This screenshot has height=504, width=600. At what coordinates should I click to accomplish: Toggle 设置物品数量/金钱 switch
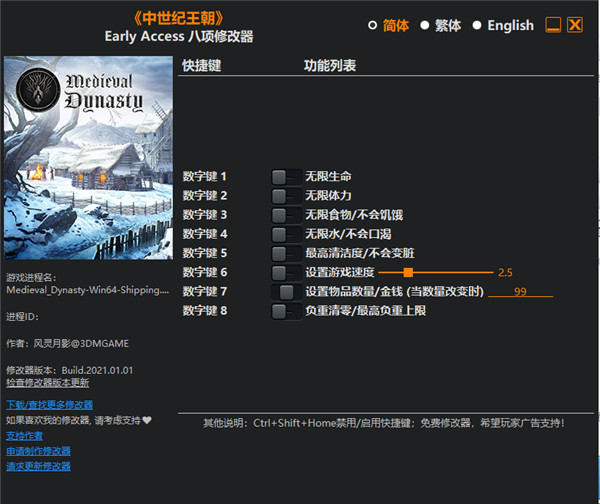(x=285, y=291)
